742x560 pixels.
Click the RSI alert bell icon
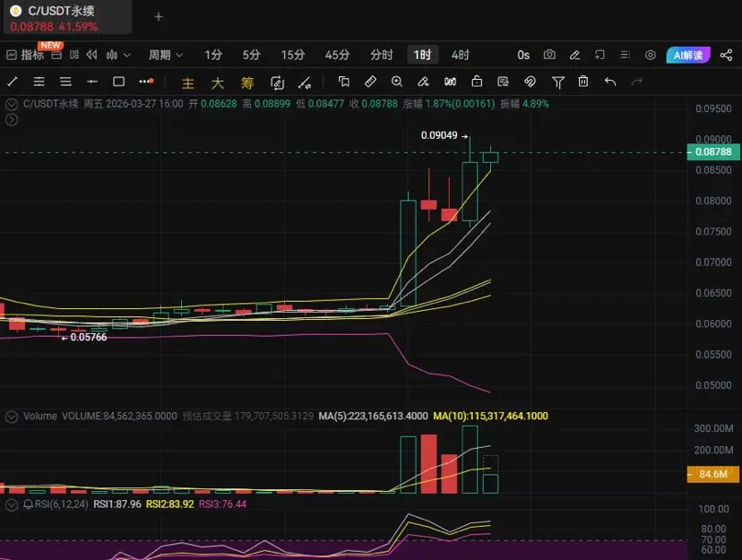pos(28,504)
